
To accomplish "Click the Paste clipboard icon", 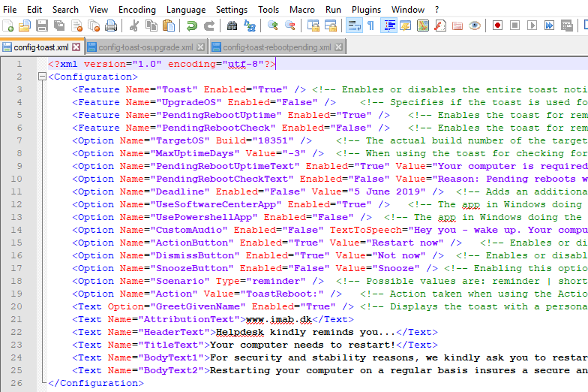I will [x=169, y=26].
